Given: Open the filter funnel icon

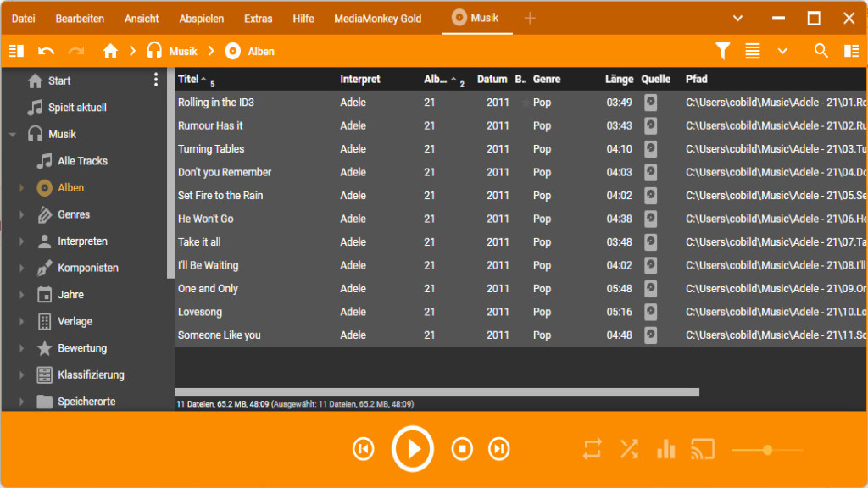Looking at the screenshot, I should point(722,52).
